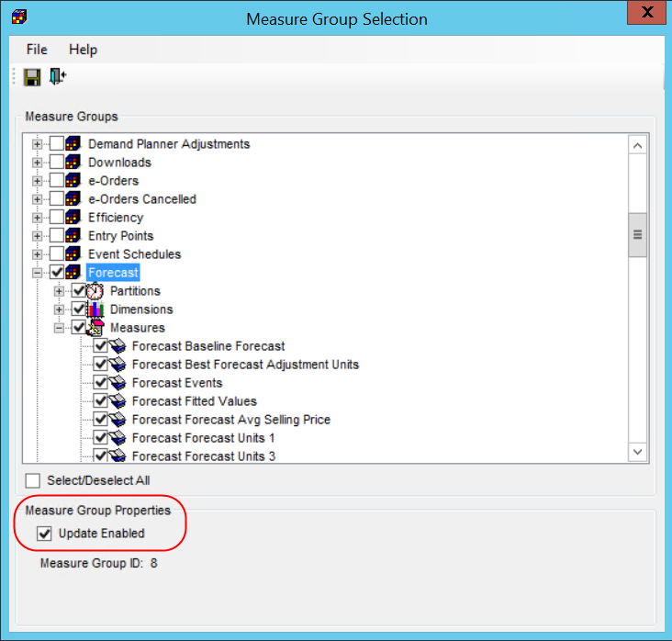Open the Help menu
This screenshot has height=641, width=672.
pos(83,50)
